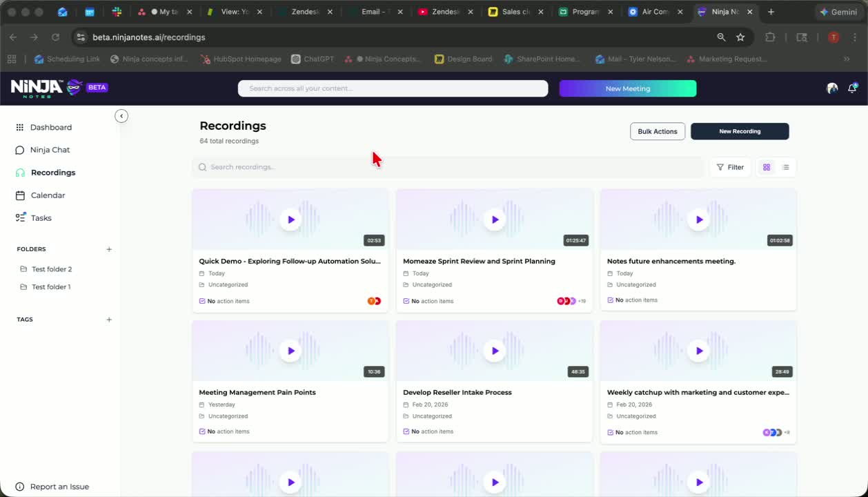This screenshot has width=868, height=497.
Task: Click Report an Issue link
Action: pos(59,487)
